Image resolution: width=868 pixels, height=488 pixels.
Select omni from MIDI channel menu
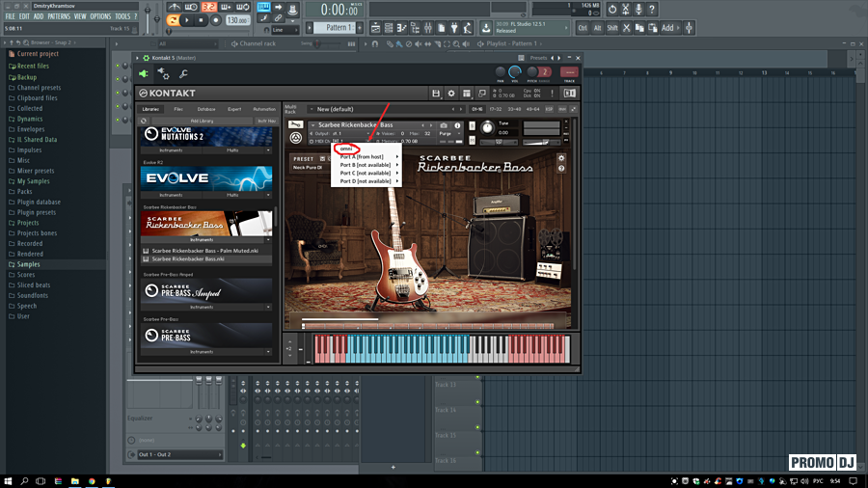point(347,149)
